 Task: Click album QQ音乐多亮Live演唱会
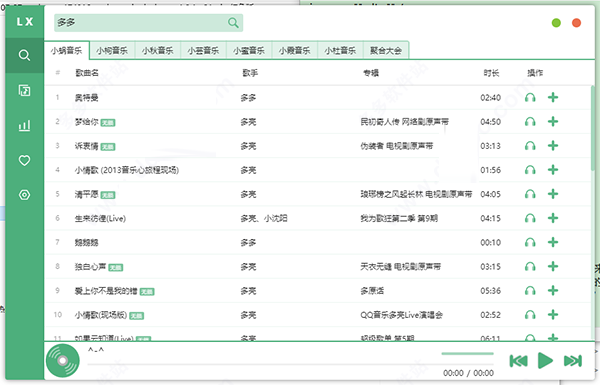click(x=401, y=315)
